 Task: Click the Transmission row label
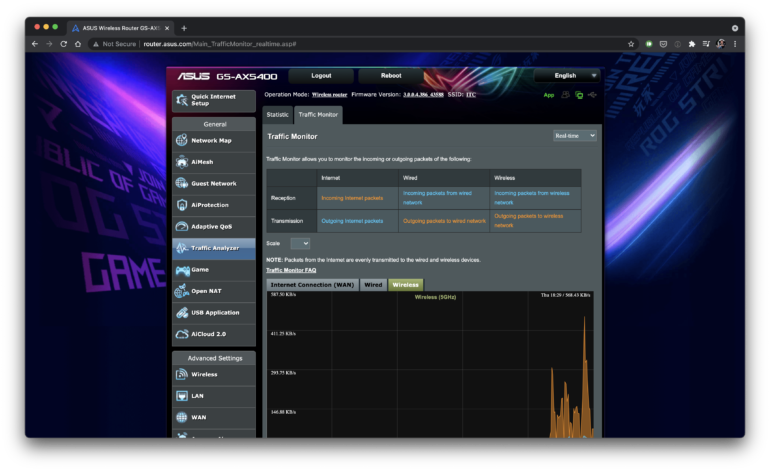point(287,221)
